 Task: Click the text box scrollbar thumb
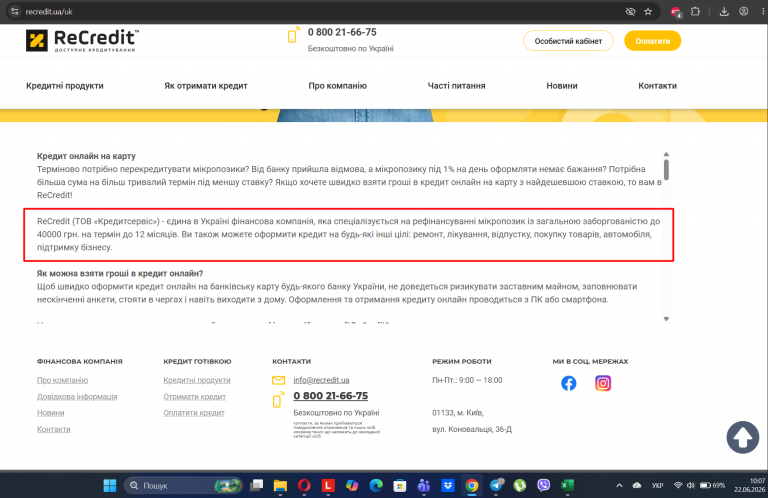pos(666,169)
